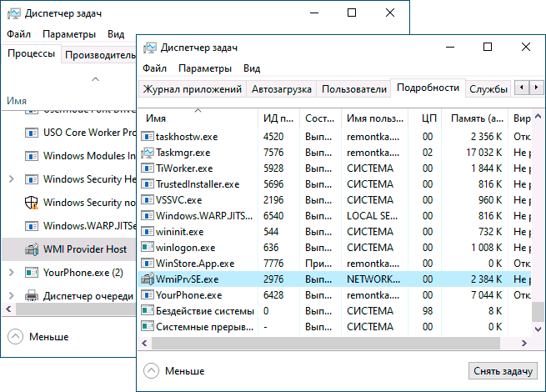Click the scroll-up arrow in Details list
The height and width of the screenshot is (392, 546).
[538, 117]
